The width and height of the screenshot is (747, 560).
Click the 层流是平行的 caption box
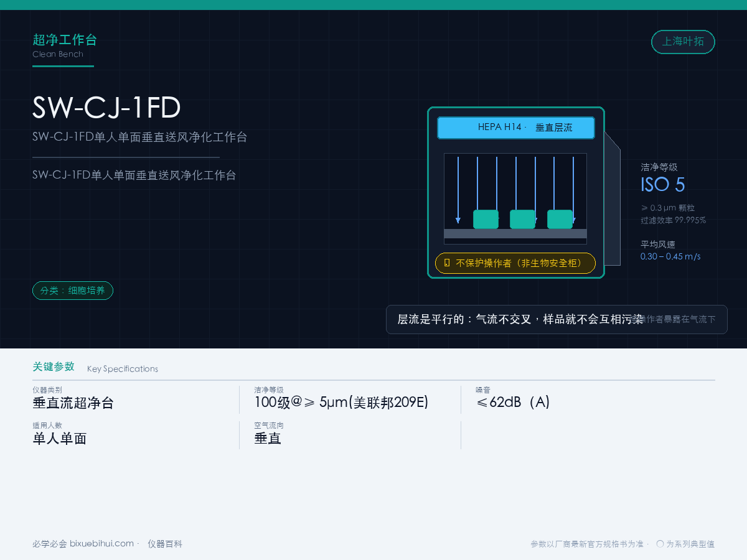557,319
